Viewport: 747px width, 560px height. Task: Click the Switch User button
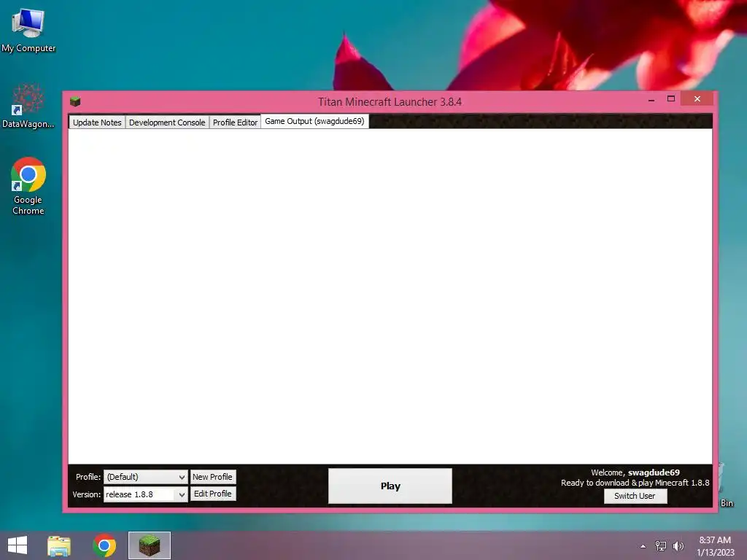click(635, 496)
